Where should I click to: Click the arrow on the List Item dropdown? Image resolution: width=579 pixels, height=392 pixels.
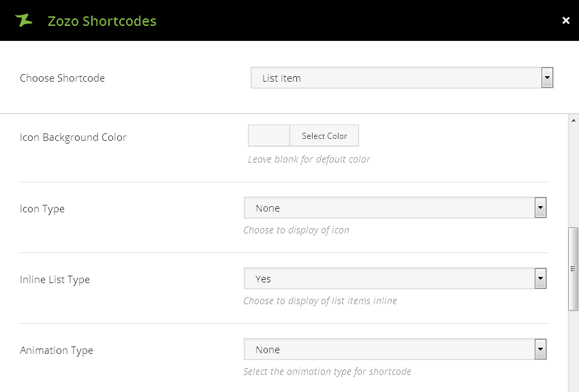(x=547, y=78)
